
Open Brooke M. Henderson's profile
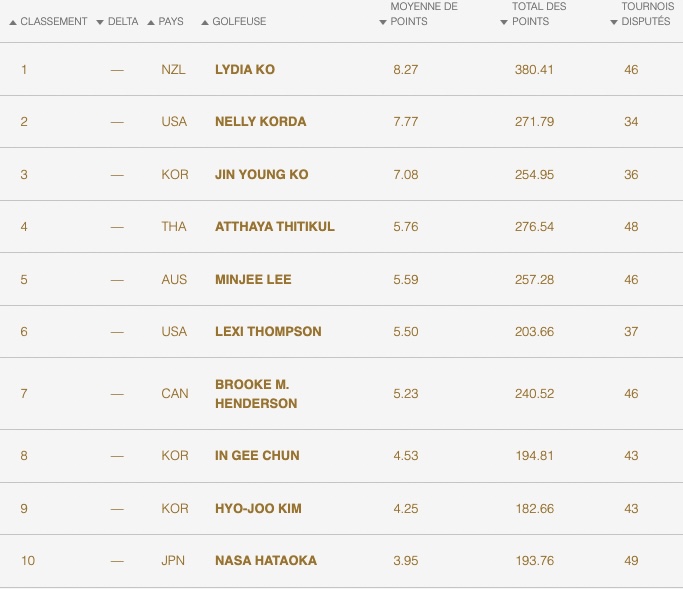(x=256, y=394)
